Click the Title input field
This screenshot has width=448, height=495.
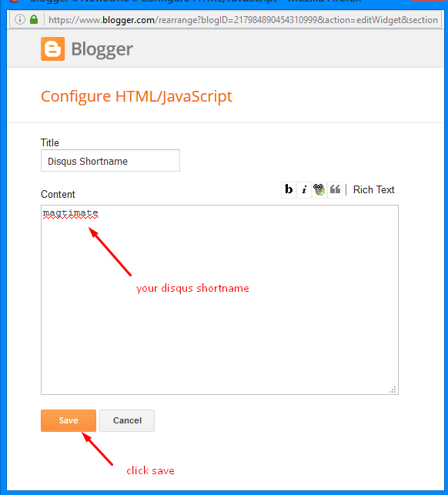click(111, 161)
